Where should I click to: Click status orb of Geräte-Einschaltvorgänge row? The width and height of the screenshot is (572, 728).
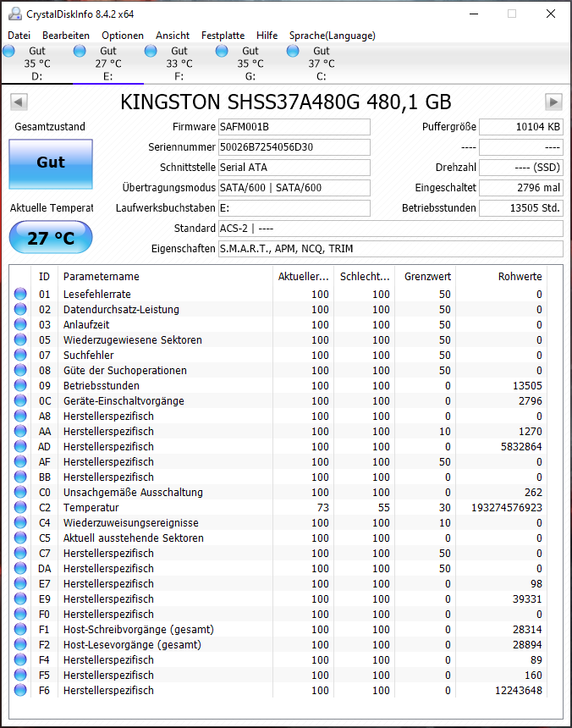click(20, 400)
